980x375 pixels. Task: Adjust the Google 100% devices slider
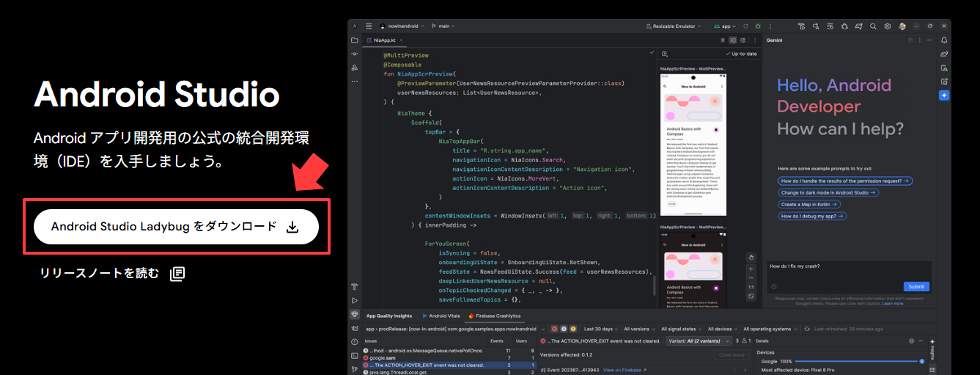(x=860, y=361)
